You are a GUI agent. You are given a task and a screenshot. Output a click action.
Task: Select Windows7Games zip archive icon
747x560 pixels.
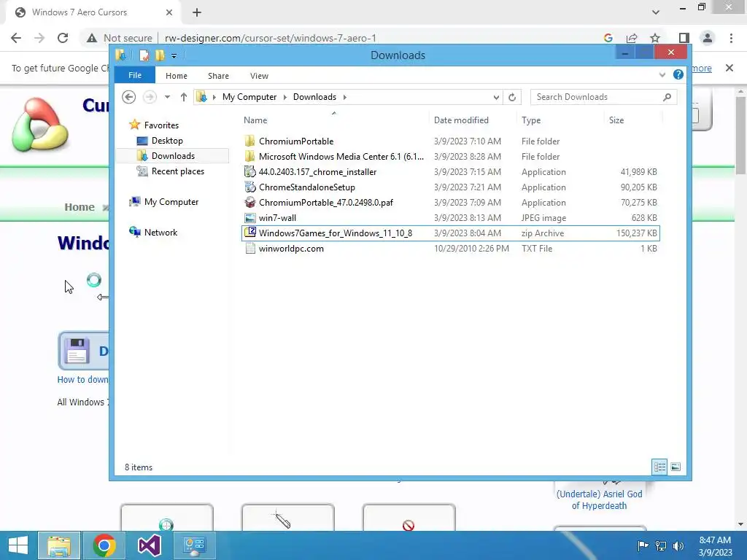click(249, 233)
